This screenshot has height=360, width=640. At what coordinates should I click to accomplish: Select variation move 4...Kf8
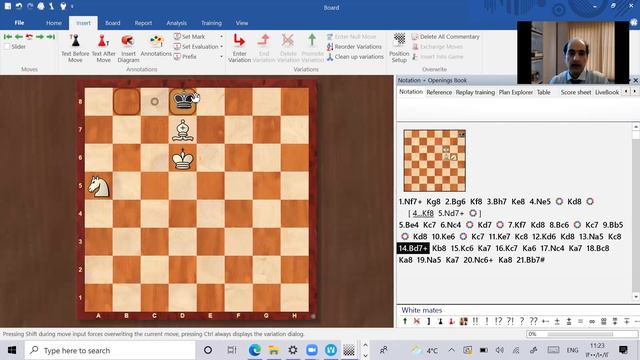point(423,213)
